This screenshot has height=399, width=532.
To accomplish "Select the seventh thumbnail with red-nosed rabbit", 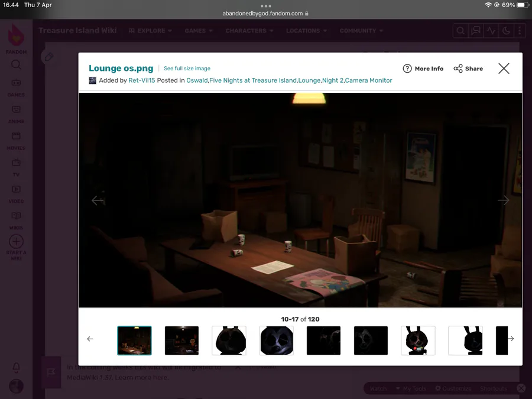I will (x=418, y=340).
